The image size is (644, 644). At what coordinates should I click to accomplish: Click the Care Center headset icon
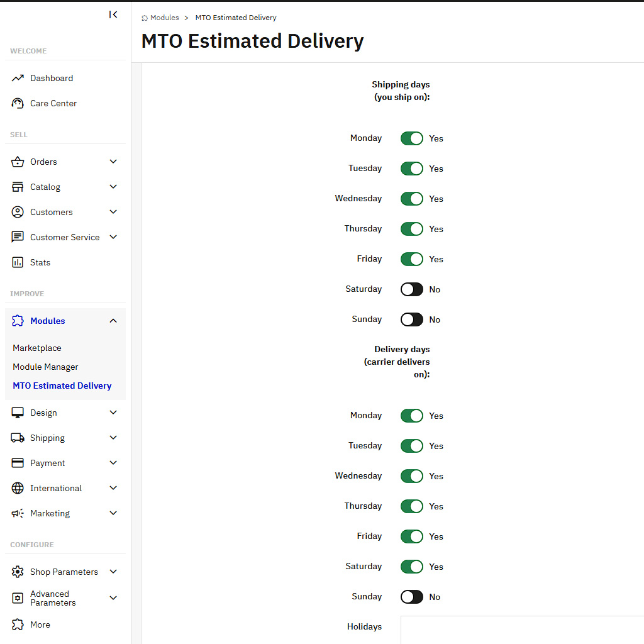pyautogui.click(x=18, y=103)
